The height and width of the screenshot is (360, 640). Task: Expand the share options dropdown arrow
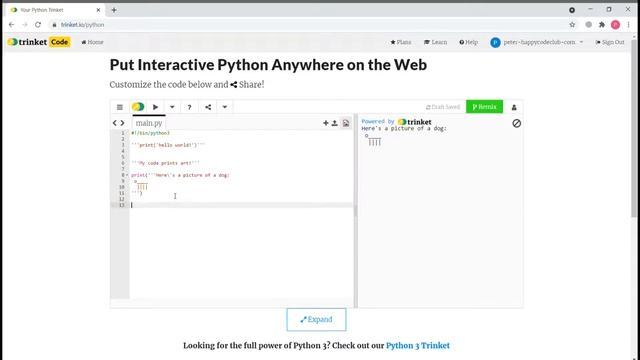pyautogui.click(x=224, y=107)
